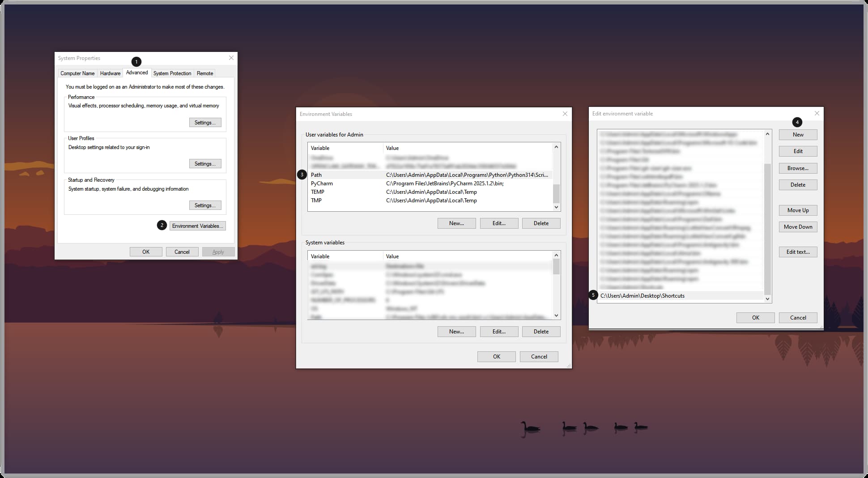This screenshot has height=478, width=868.
Task: Click the Environment Variables... button
Action: point(197,226)
